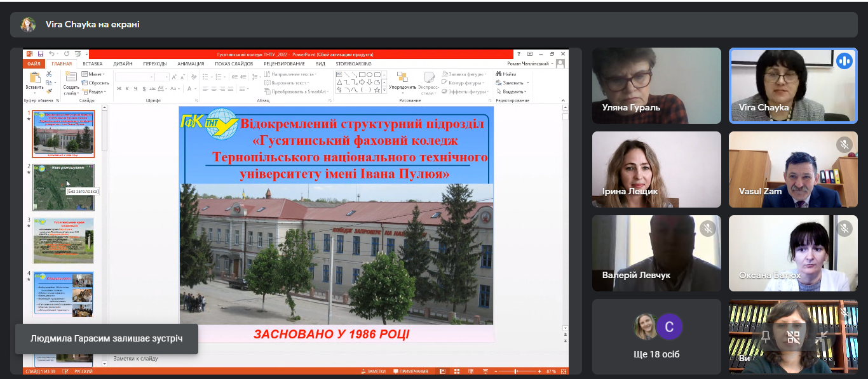Screen dimensions: 868x379
Task: Open the Выделить select dropdown
Action: click(x=511, y=91)
